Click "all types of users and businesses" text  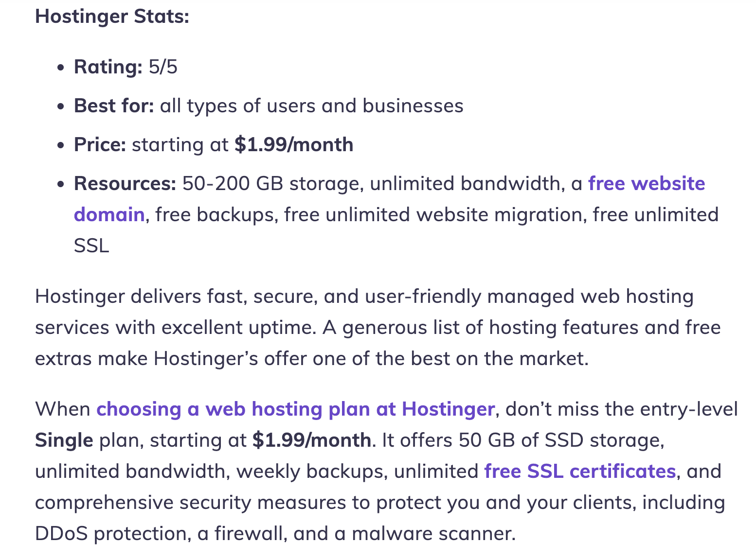coord(311,106)
